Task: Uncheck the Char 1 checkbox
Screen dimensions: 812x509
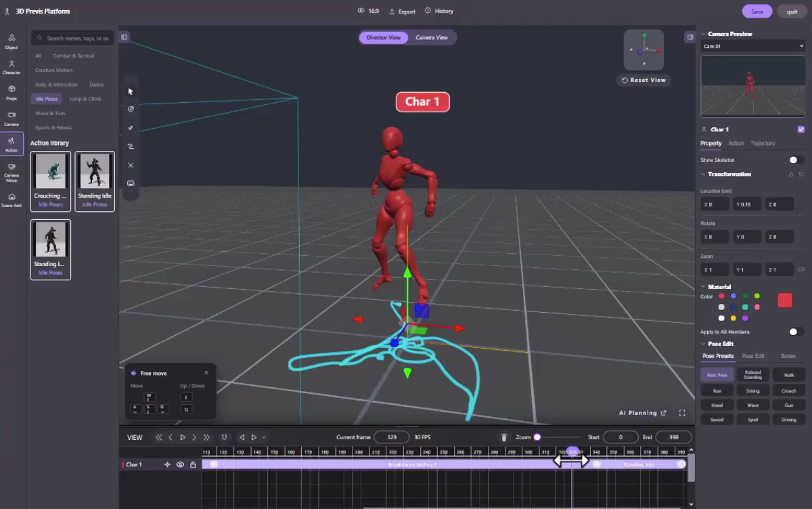Action: click(x=801, y=129)
